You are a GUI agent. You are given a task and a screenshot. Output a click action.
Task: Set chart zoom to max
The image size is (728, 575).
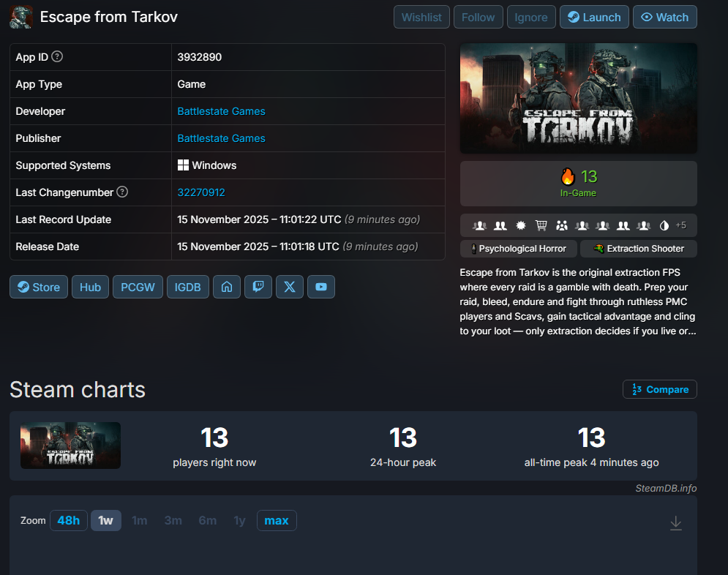pos(277,521)
